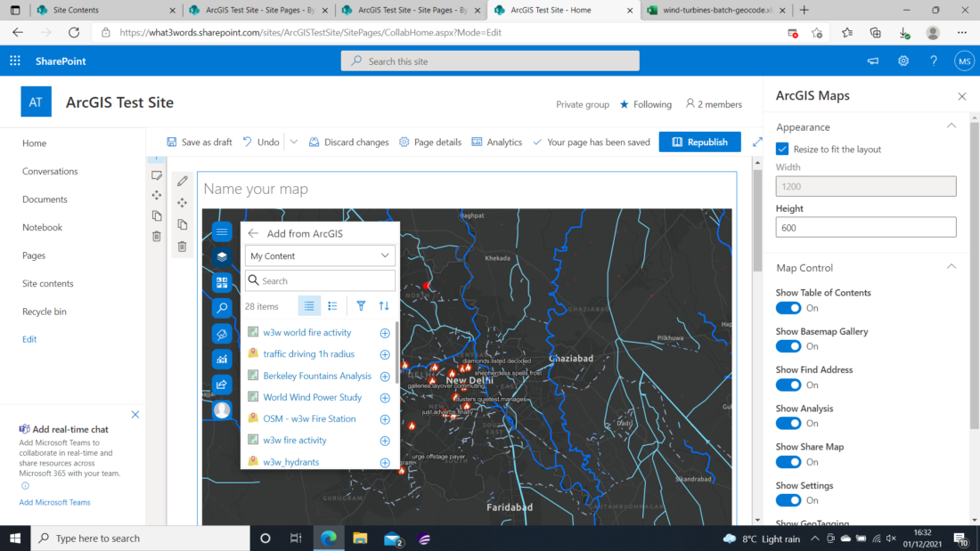Open the share map icon
980x551 pixels.
222,385
